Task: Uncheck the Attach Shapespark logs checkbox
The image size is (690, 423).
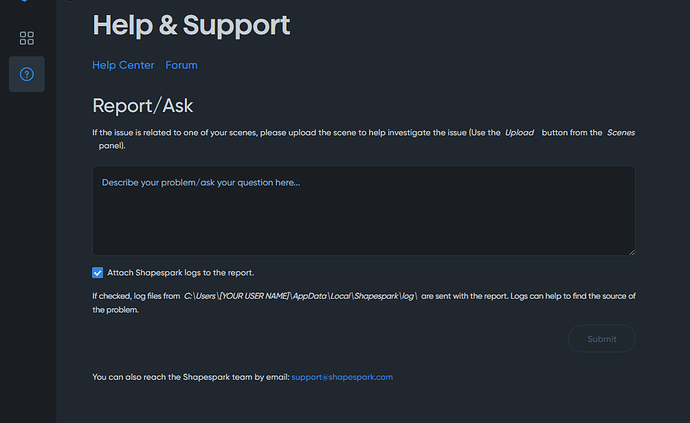Action: click(x=98, y=272)
